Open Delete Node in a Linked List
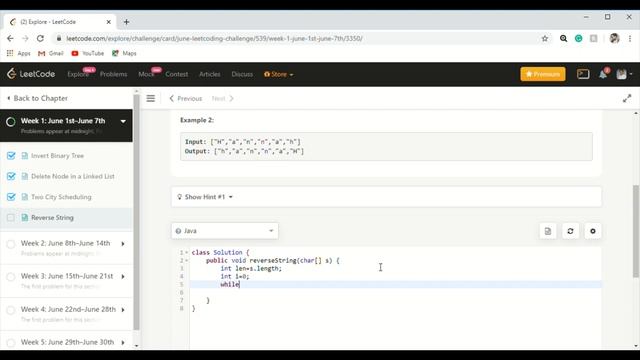The width and height of the screenshot is (640, 360). coord(73,176)
